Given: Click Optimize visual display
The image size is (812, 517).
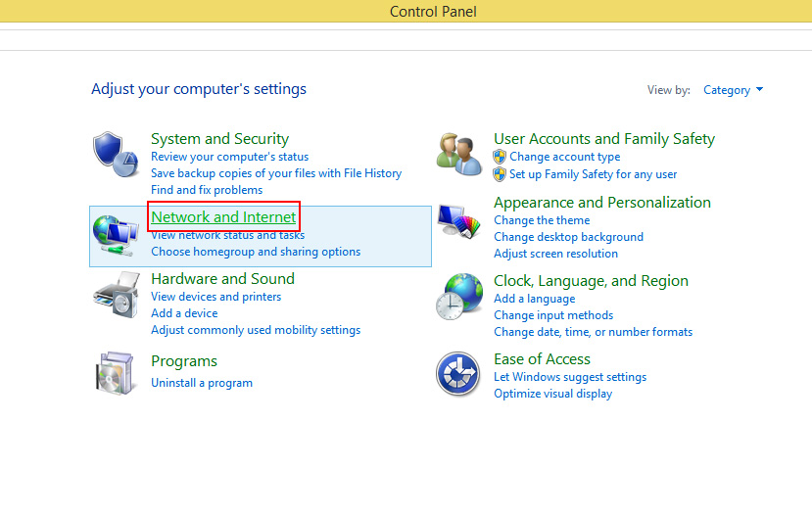Looking at the screenshot, I should click(553, 394).
